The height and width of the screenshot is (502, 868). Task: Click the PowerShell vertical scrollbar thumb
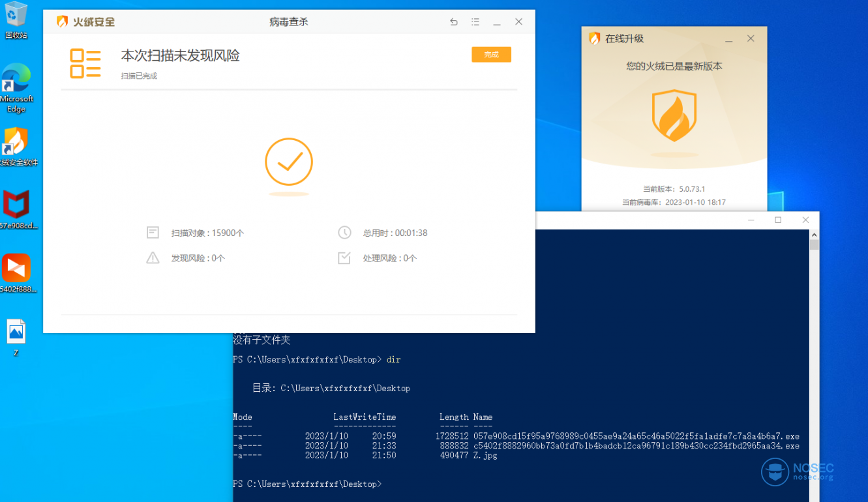(814, 244)
